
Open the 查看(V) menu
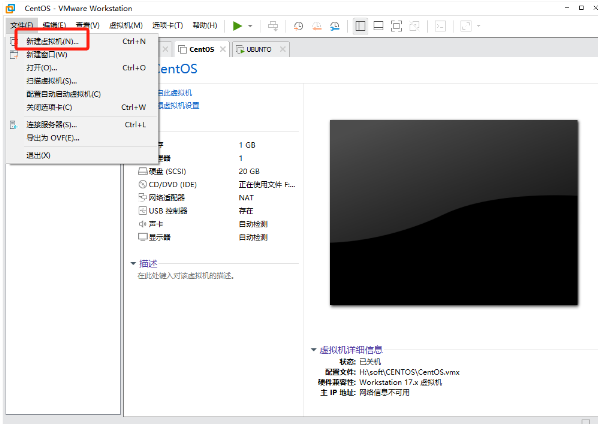click(x=87, y=26)
